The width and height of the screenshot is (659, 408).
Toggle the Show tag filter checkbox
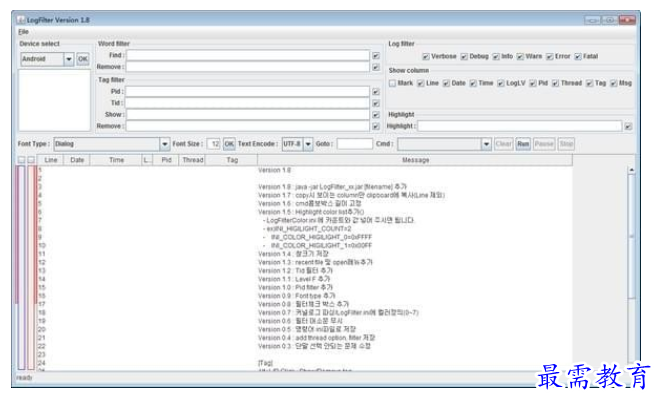[376, 115]
